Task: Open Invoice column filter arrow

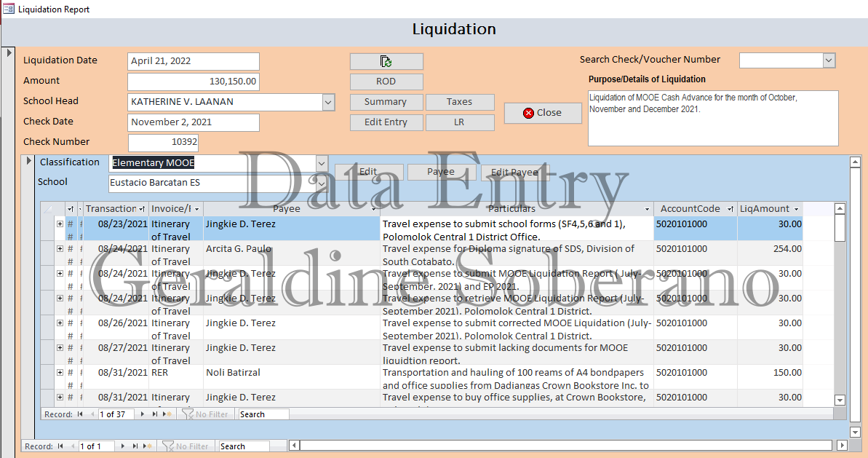Action: (x=196, y=209)
